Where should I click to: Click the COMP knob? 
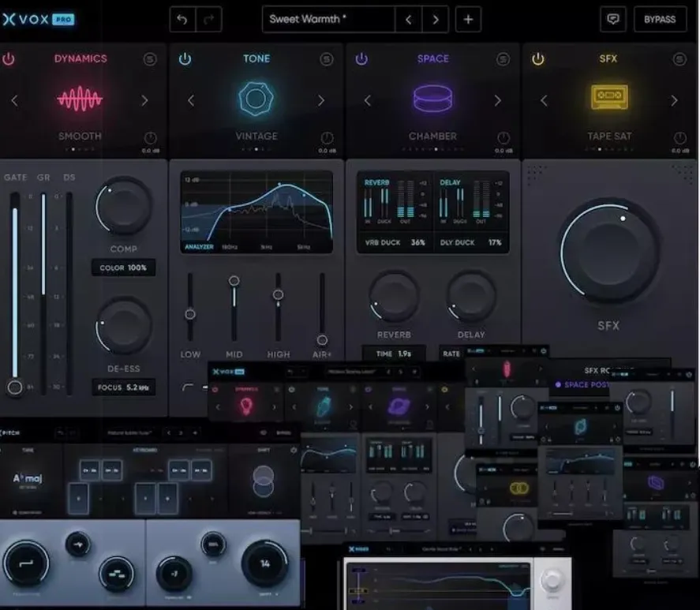(x=124, y=206)
